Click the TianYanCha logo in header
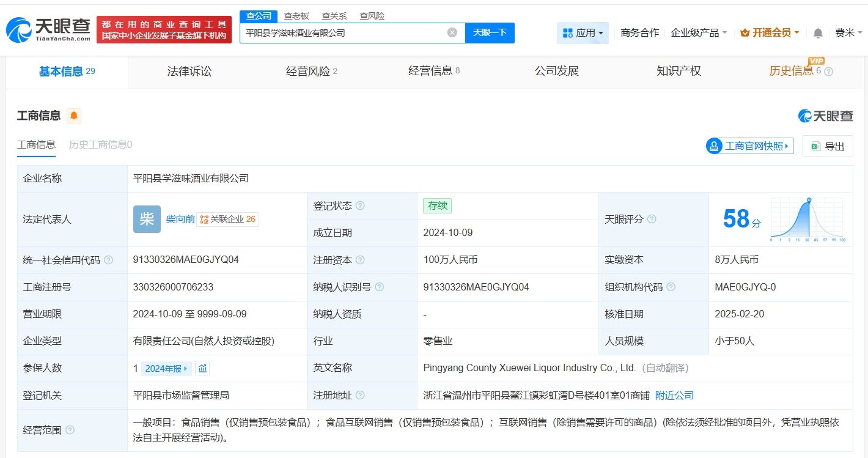Viewport: 868px width, 458px height. [x=49, y=29]
